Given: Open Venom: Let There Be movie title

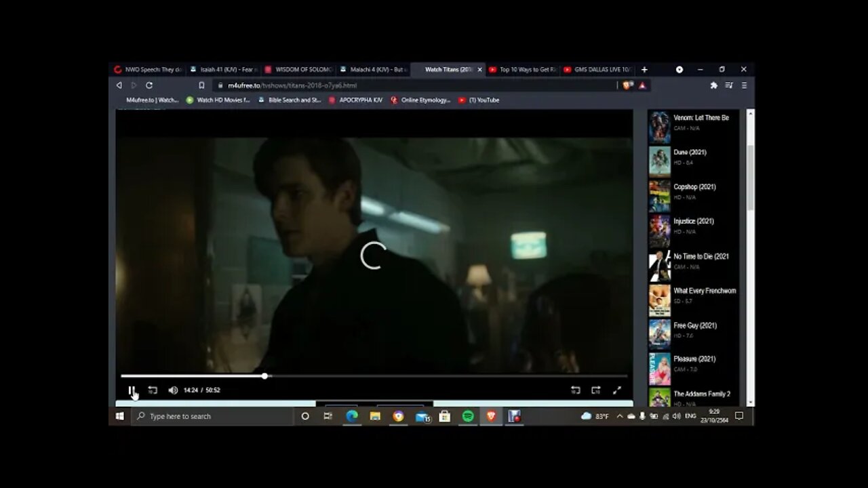Looking at the screenshot, I should (x=701, y=118).
